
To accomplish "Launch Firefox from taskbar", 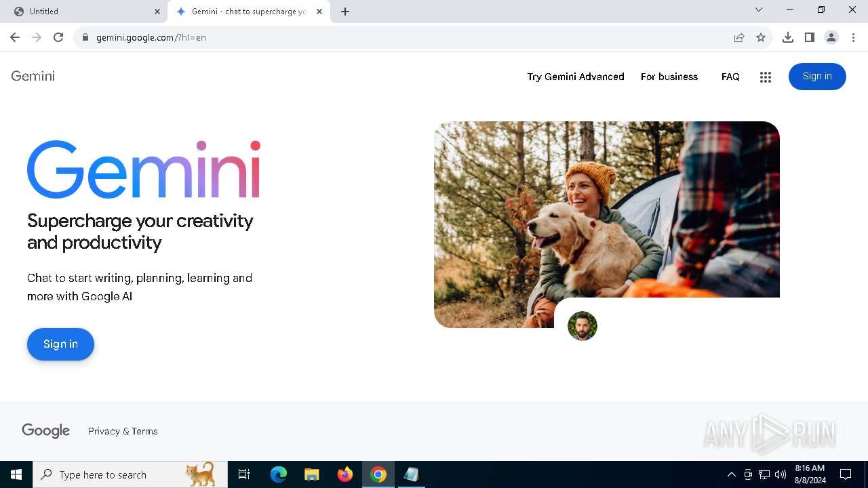I will [345, 474].
